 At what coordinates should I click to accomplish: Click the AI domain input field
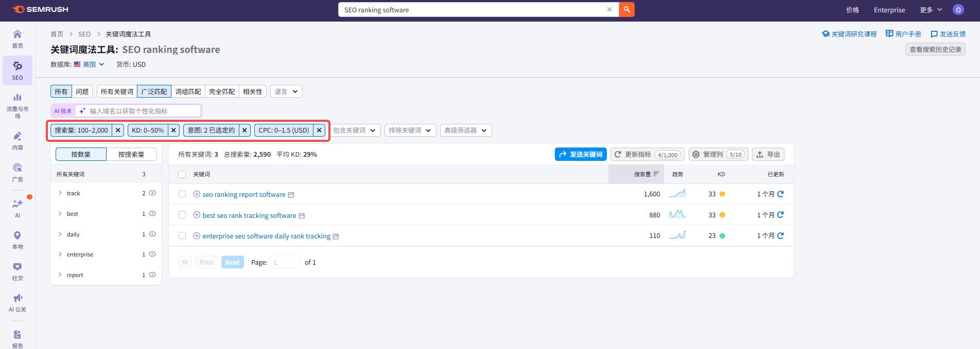point(138,111)
